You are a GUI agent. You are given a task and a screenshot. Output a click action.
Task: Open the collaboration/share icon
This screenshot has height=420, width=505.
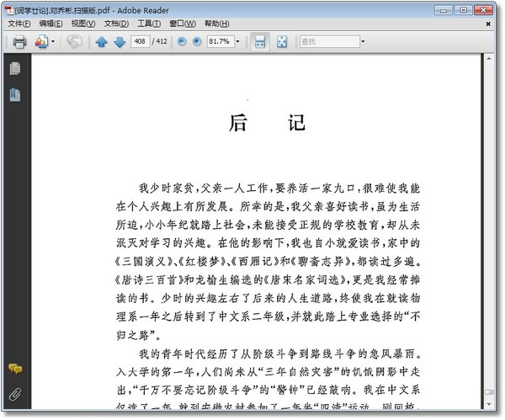(42, 42)
